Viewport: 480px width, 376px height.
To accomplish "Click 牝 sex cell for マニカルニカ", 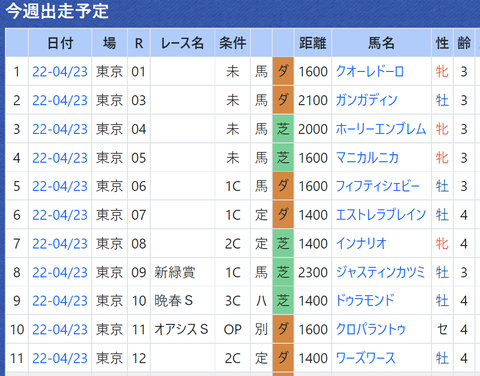I will 442,158.
